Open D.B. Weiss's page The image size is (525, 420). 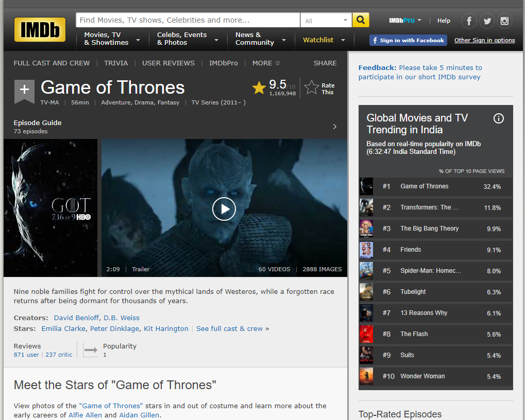point(122,318)
